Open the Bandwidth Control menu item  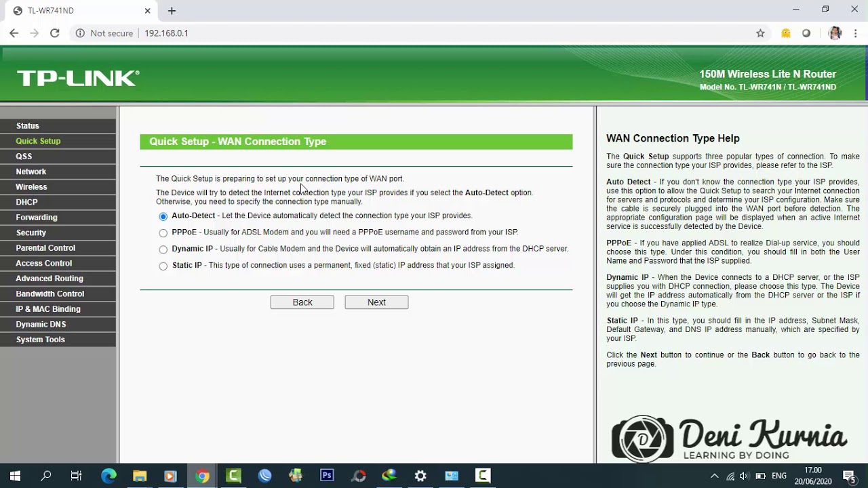click(x=58, y=293)
